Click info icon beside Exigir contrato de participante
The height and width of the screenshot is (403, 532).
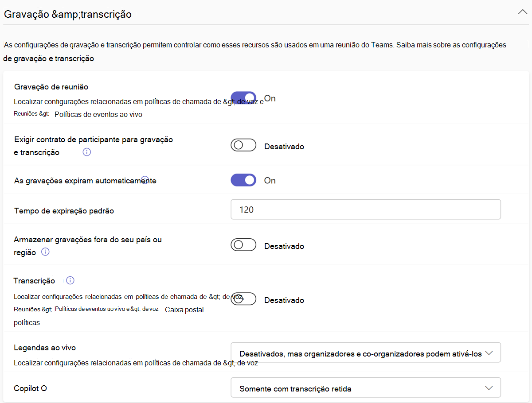point(87,152)
